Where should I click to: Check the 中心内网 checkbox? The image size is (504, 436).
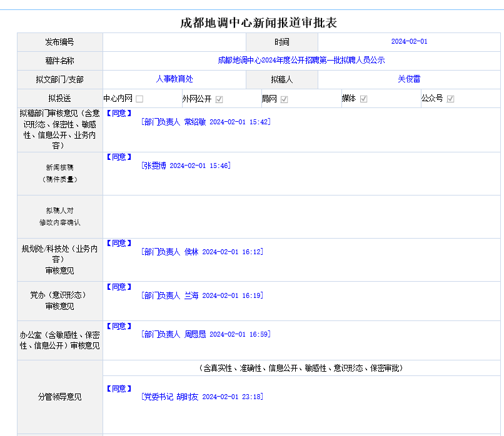pos(139,99)
